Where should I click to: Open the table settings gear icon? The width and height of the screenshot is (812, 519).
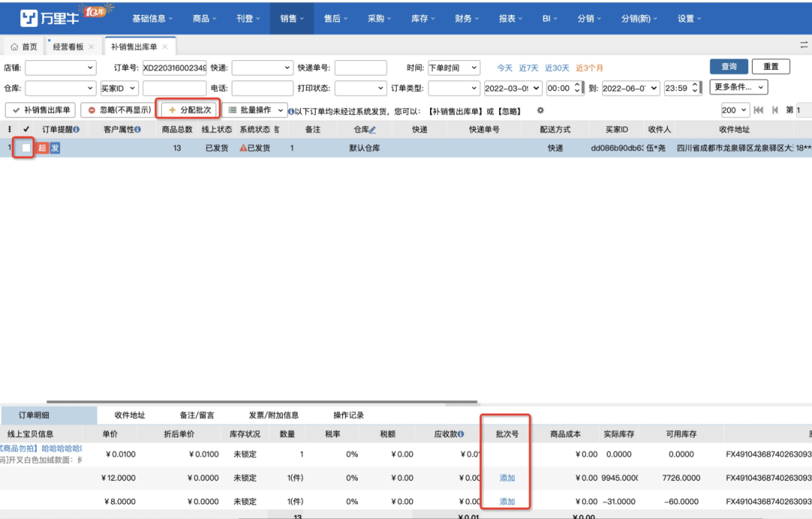540,110
